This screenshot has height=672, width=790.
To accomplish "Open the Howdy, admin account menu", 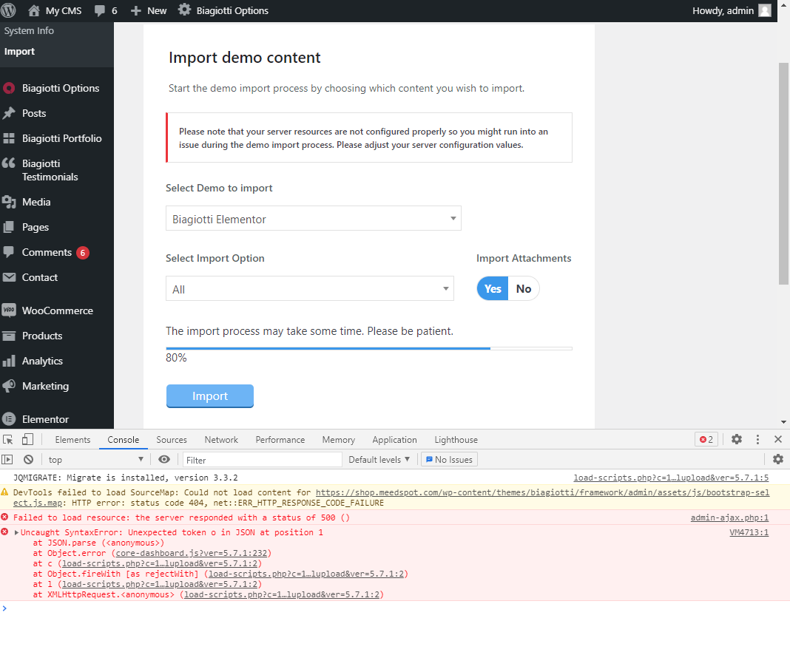I will point(732,10).
